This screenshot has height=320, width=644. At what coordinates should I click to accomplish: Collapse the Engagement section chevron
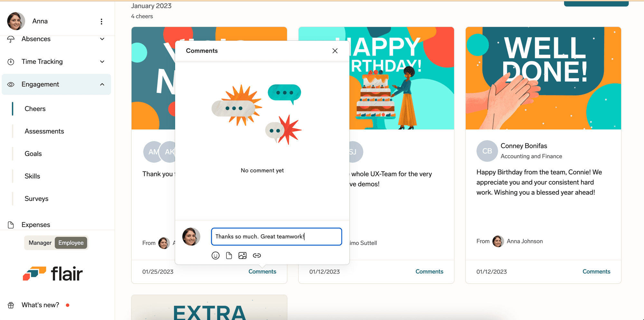tap(102, 84)
